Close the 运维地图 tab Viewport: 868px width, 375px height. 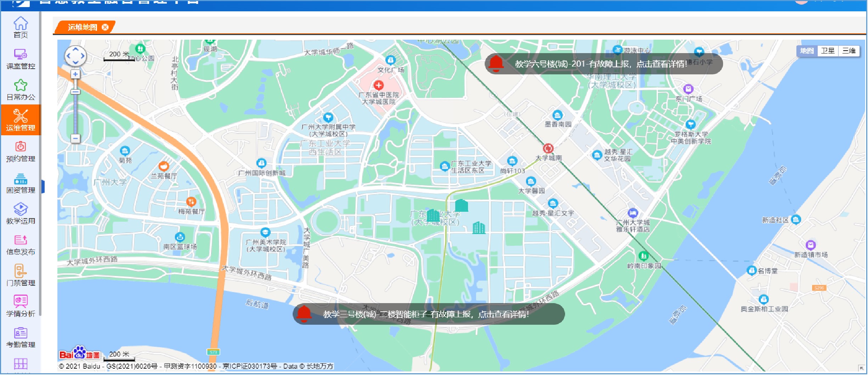pos(105,27)
